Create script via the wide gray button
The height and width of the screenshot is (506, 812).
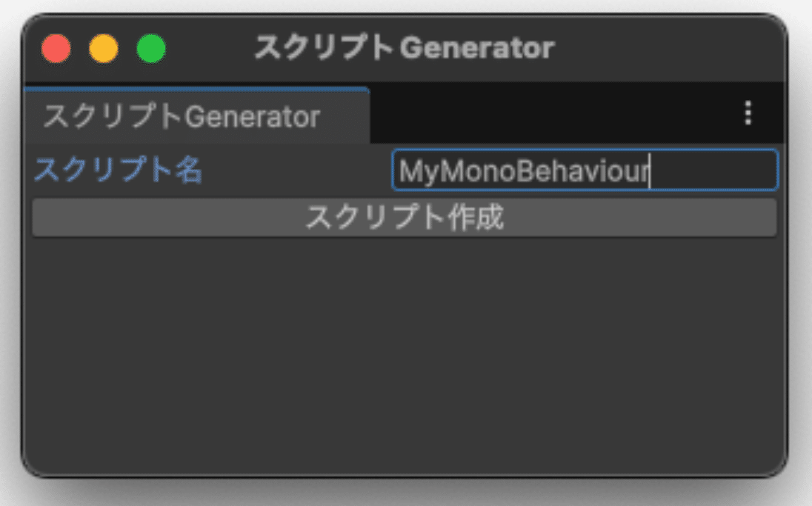tap(405, 218)
